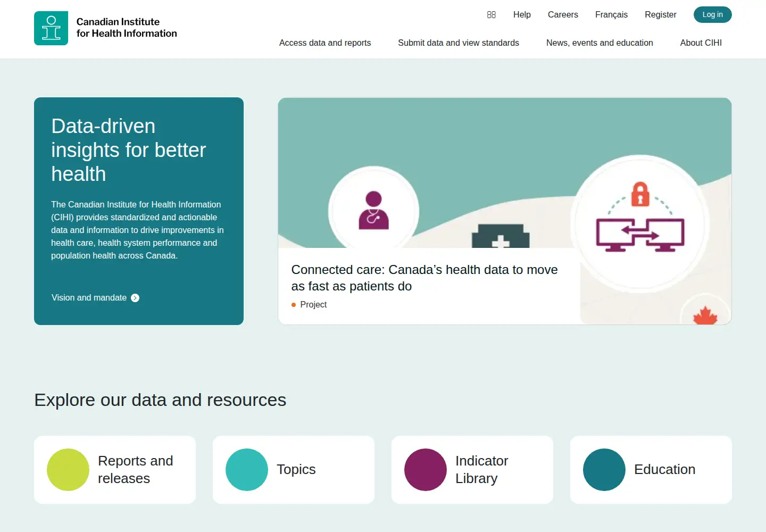Image resolution: width=766 pixels, height=532 pixels.
Task: Open the Register link
Action: coord(661,15)
